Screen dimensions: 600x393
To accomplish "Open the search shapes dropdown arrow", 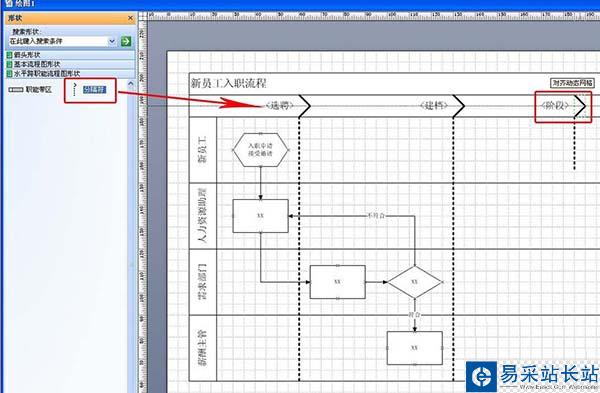I will coord(112,41).
